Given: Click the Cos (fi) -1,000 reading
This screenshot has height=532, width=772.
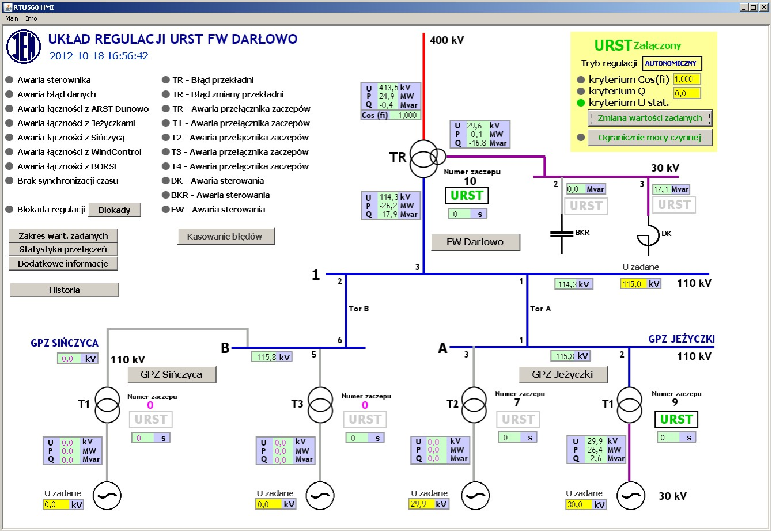Looking at the screenshot, I should (391, 115).
